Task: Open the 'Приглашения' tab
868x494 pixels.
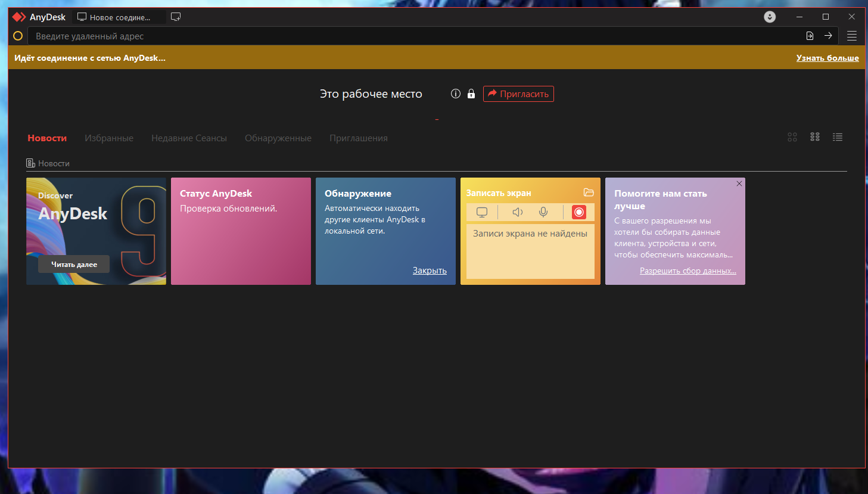Action: [x=359, y=138]
